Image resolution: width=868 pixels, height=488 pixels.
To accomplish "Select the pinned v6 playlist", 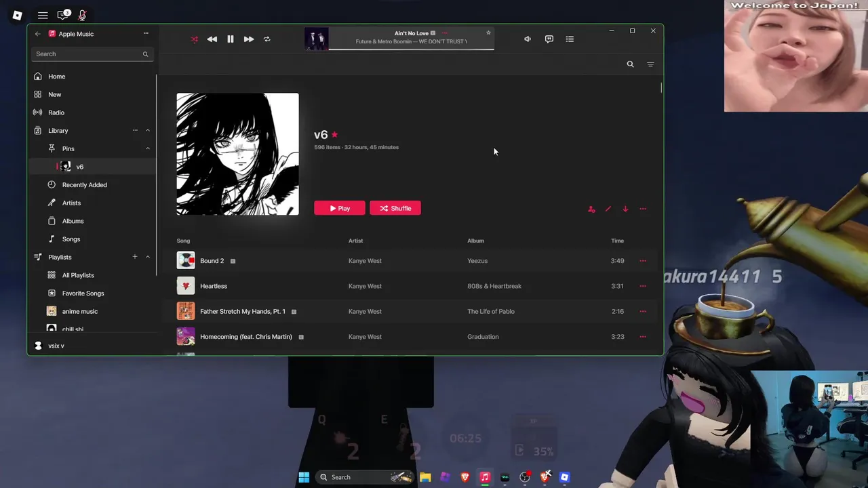I will point(92,167).
